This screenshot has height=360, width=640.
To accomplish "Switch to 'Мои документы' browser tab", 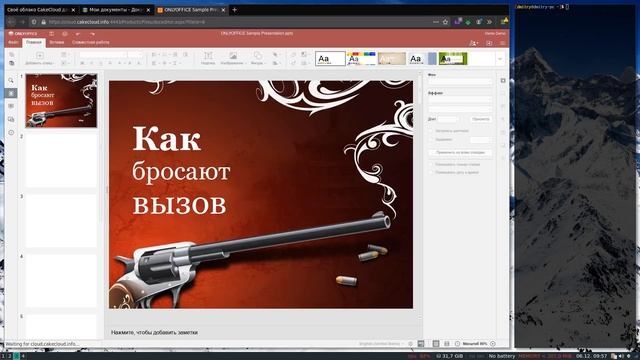I will (x=116, y=9).
